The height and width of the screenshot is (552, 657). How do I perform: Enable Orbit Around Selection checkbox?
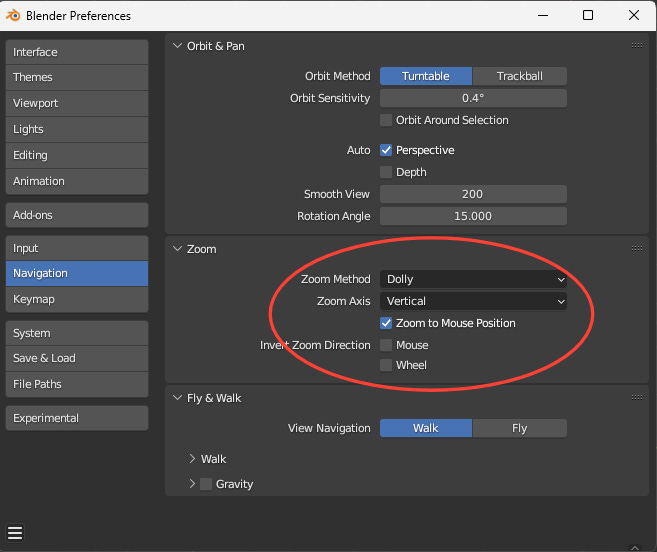(386, 120)
